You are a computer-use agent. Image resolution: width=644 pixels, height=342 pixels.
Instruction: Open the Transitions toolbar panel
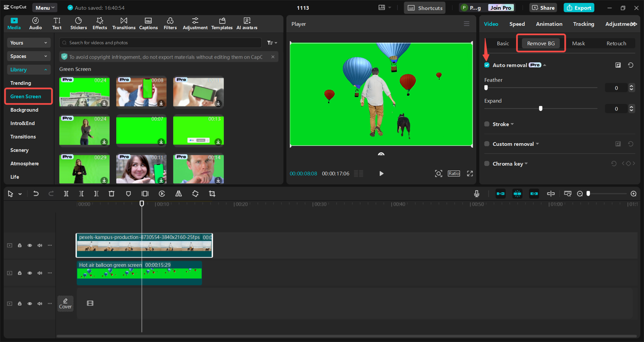pyautogui.click(x=124, y=23)
